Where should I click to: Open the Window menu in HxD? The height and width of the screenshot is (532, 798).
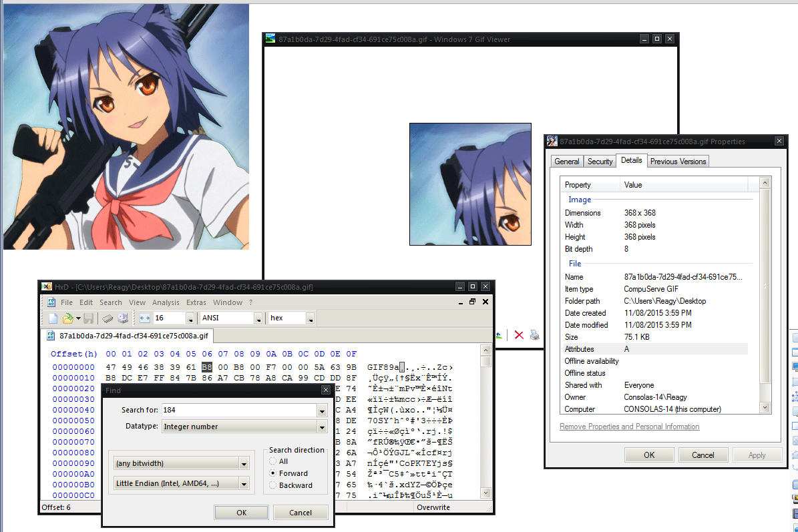pos(228,302)
